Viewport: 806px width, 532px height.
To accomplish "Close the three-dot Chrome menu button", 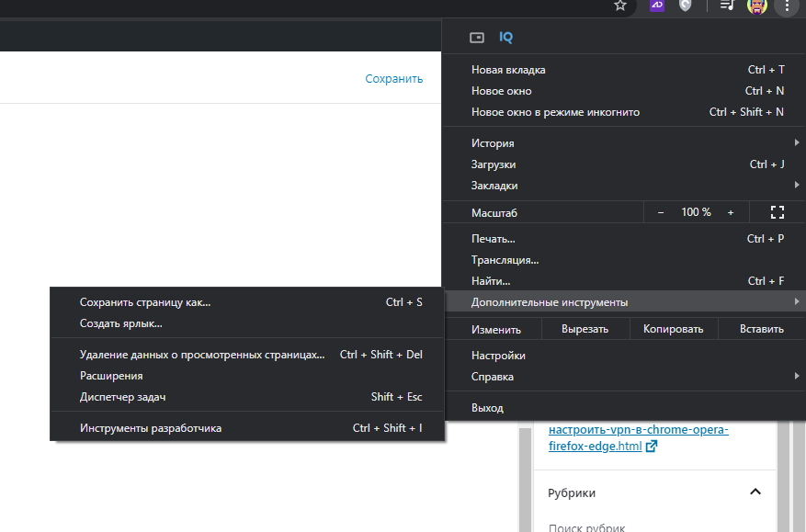I will coord(787,6).
